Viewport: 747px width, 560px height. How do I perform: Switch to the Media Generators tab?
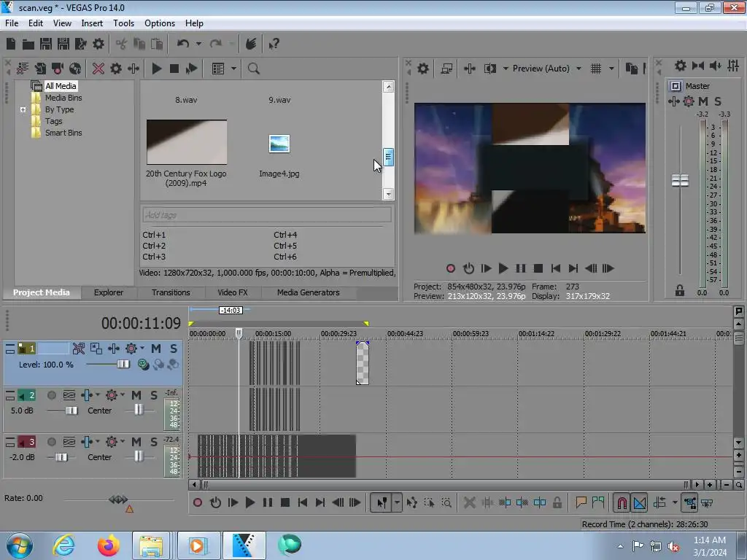(x=309, y=292)
